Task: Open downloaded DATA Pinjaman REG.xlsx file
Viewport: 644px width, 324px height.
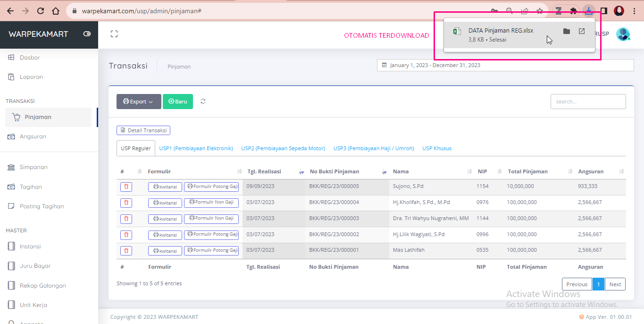Action: pyautogui.click(x=501, y=31)
